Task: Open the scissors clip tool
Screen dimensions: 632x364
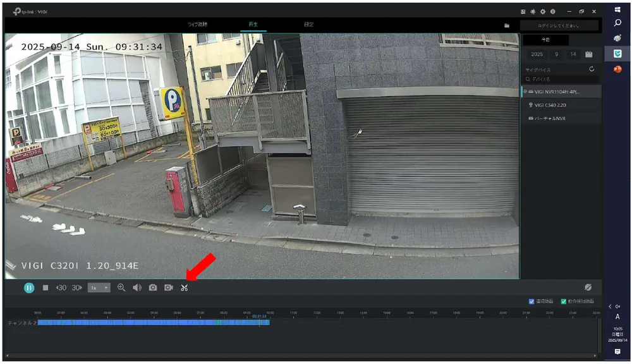Action: (184, 288)
